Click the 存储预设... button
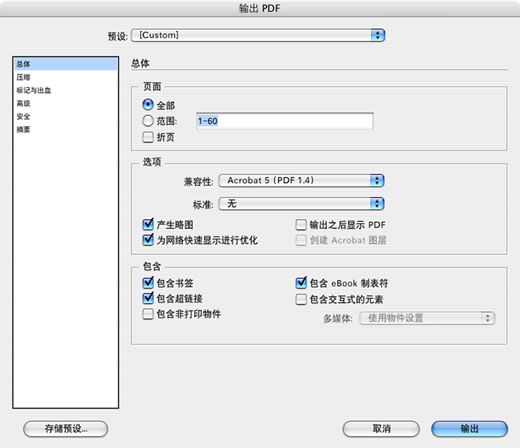520x448 pixels. (66, 429)
